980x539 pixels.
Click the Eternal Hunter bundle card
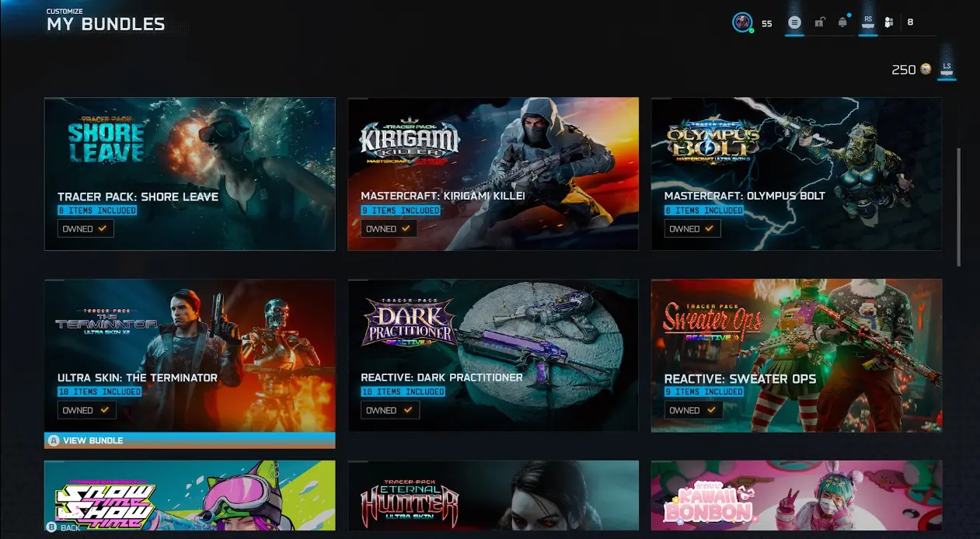[493, 496]
